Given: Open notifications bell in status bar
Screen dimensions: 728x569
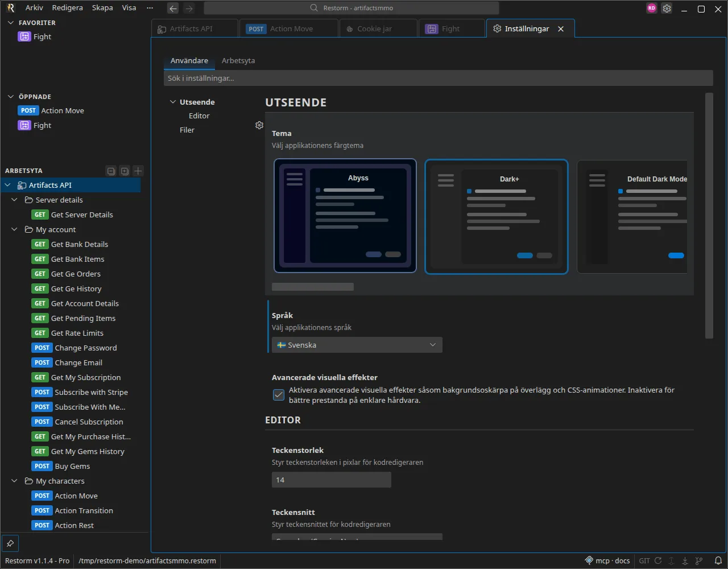Looking at the screenshot, I should click(x=718, y=560).
